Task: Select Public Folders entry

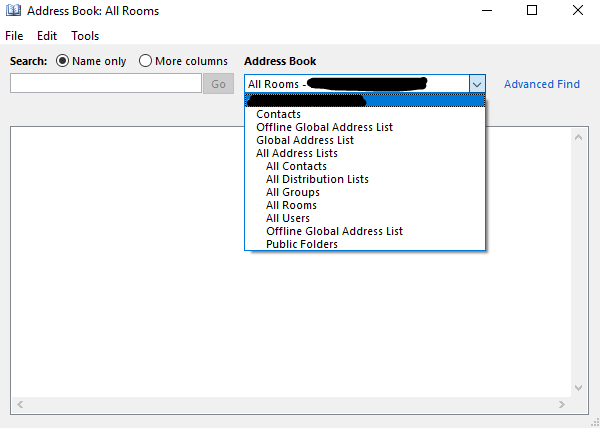Action: pos(365,244)
